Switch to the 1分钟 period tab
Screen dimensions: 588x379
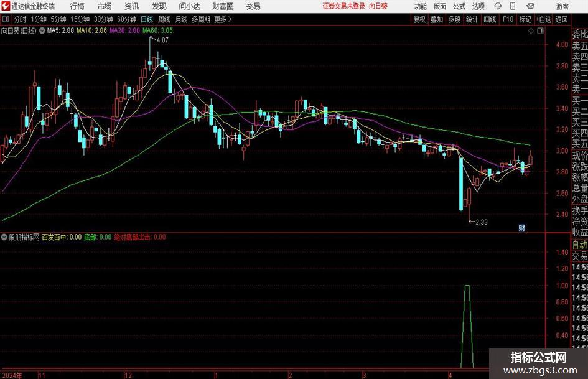(39, 19)
